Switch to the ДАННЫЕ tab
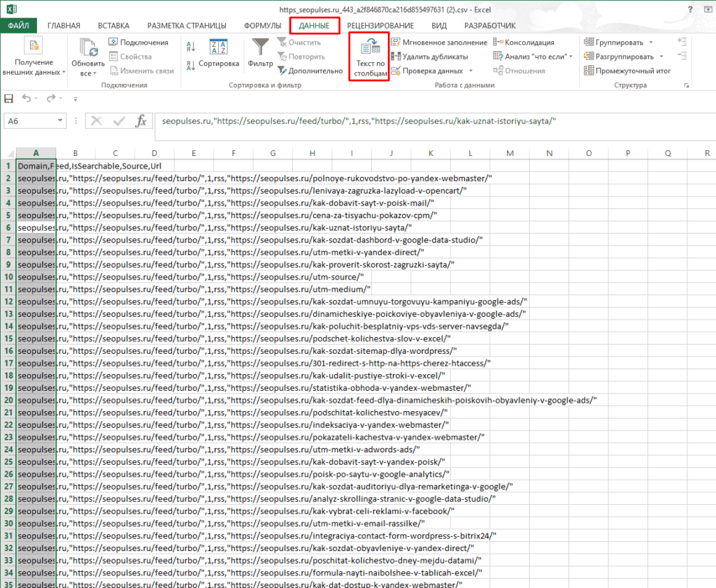Viewport: 716px width, 588px height. (314, 26)
